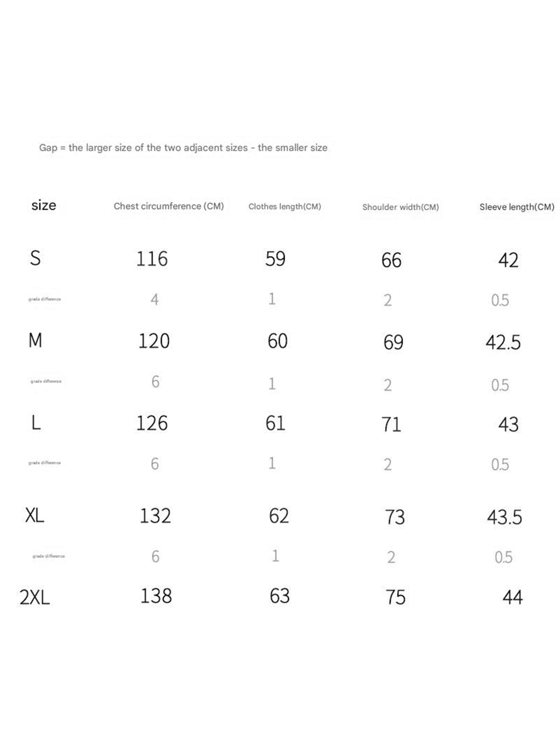Click the Sleeve length(CM) header
This screenshot has height=743, width=560.
[517, 207]
